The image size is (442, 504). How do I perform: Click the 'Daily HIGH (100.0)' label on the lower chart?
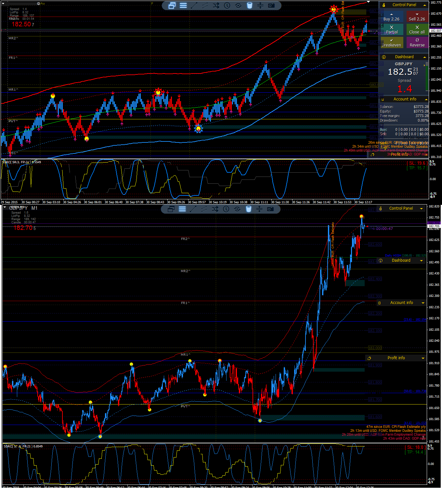tap(398, 256)
